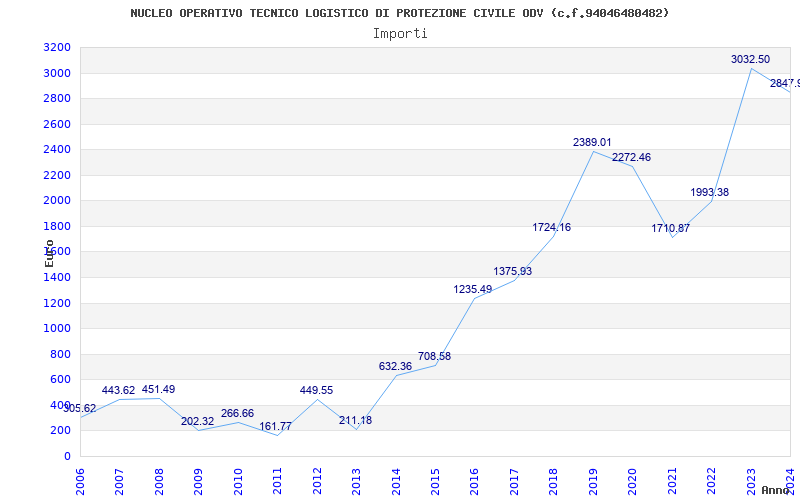Click the 2012 x-axis year label
This screenshot has height=500, width=800.
coord(317,482)
